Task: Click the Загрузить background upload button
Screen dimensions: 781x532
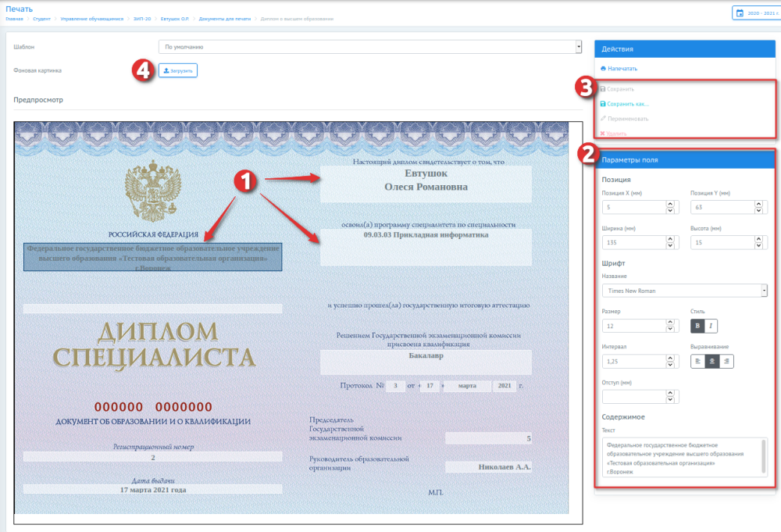Action: 178,71
